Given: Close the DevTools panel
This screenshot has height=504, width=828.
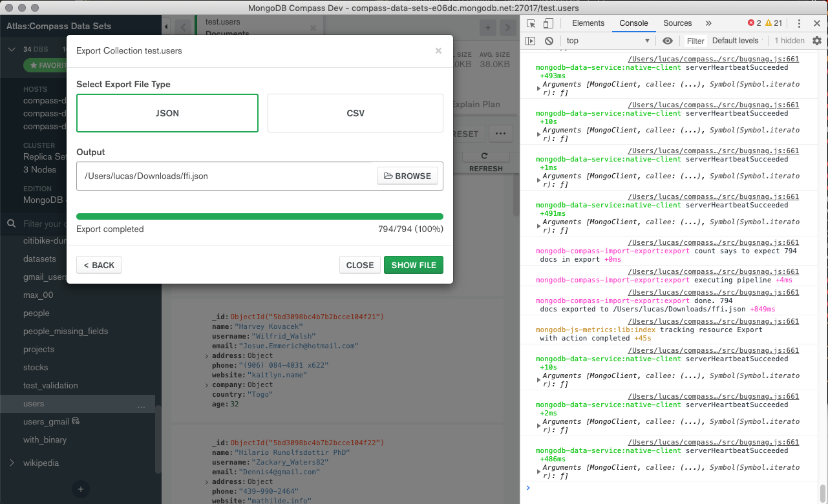Looking at the screenshot, I should 817,23.
